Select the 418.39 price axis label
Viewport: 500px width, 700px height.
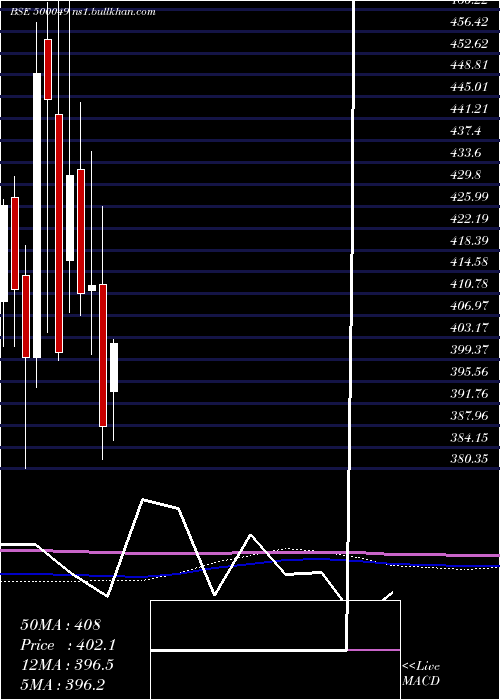[x=469, y=240]
